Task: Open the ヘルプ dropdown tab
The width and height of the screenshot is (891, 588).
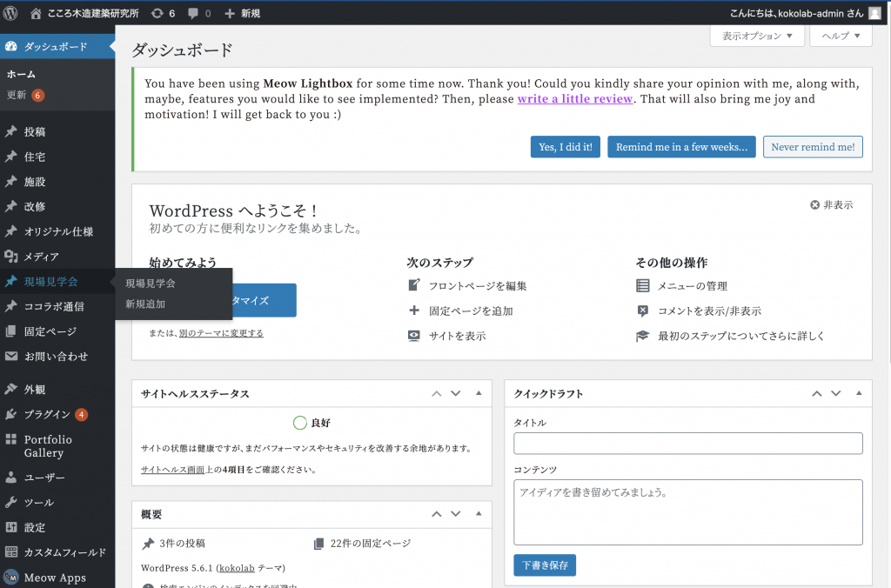Action: (841, 37)
